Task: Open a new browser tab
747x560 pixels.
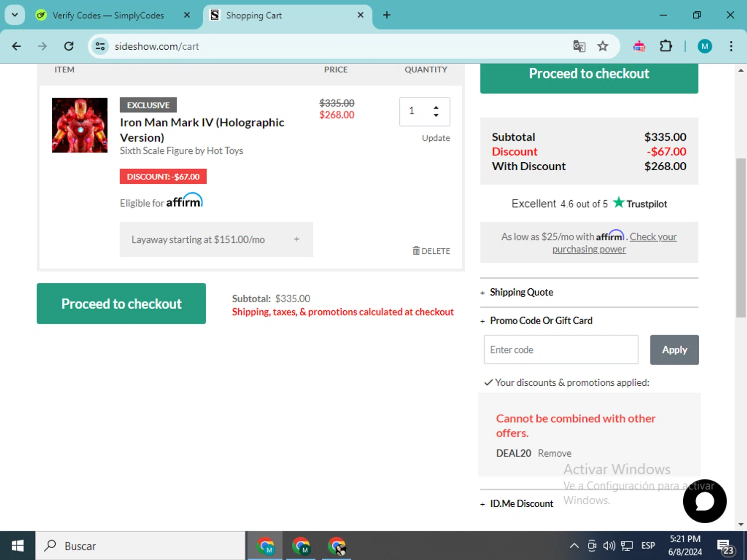Action: click(x=387, y=15)
